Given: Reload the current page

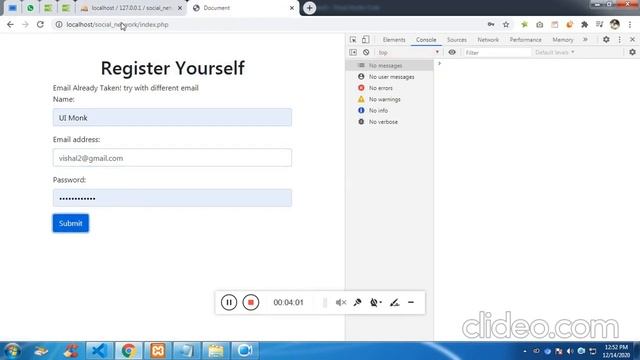Looking at the screenshot, I should tap(40, 24).
